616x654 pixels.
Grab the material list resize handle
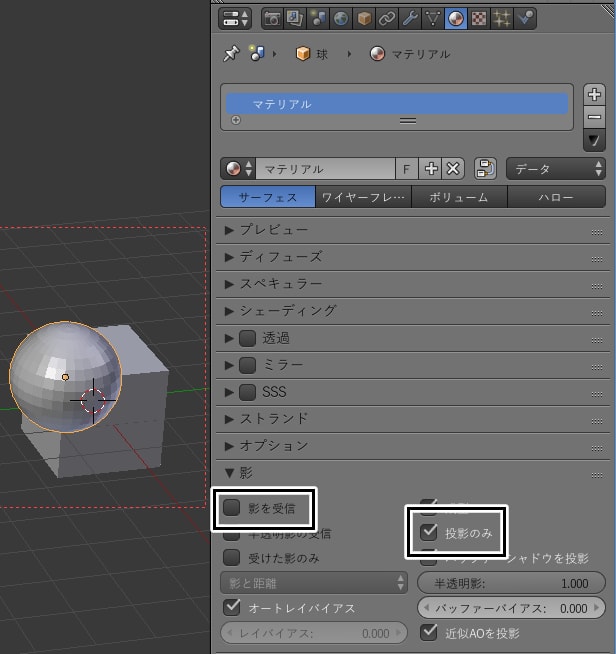tap(408, 121)
